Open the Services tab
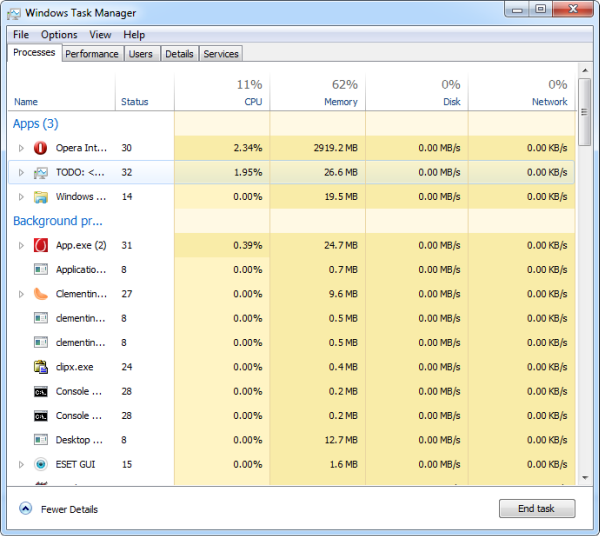This screenshot has width=600, height=536. click(221, 54)
